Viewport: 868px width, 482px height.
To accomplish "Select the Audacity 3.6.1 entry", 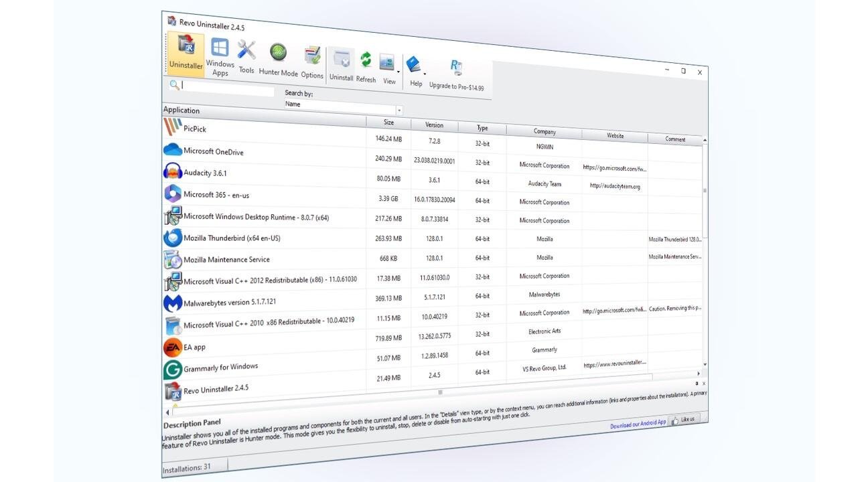I will (x=205, y=173).
